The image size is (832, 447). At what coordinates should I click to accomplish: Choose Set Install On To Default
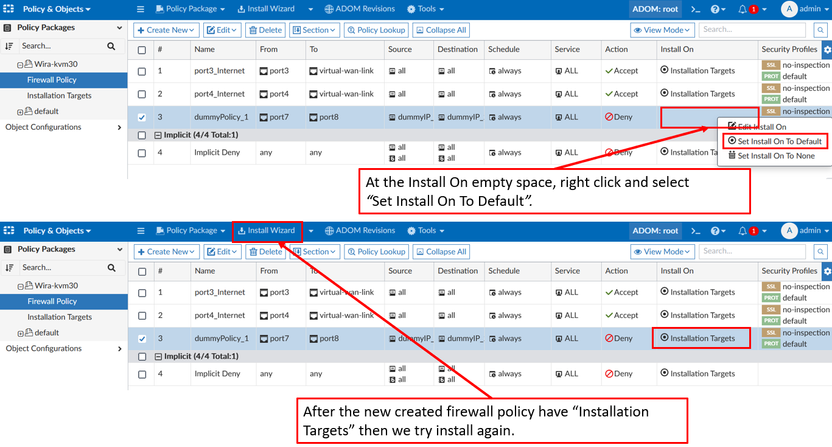[775, 141]
